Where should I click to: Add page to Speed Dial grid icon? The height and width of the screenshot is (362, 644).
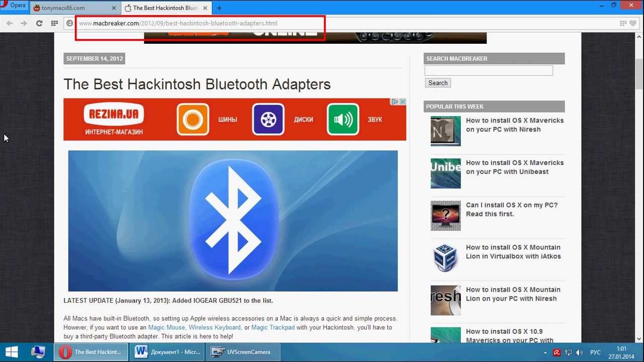(x=623, y=23)
